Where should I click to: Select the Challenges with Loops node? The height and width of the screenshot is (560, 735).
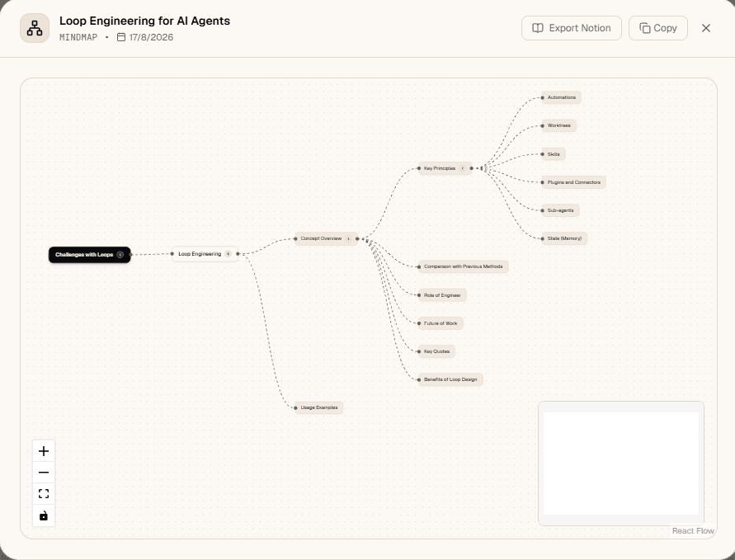[x=90, y=255]
